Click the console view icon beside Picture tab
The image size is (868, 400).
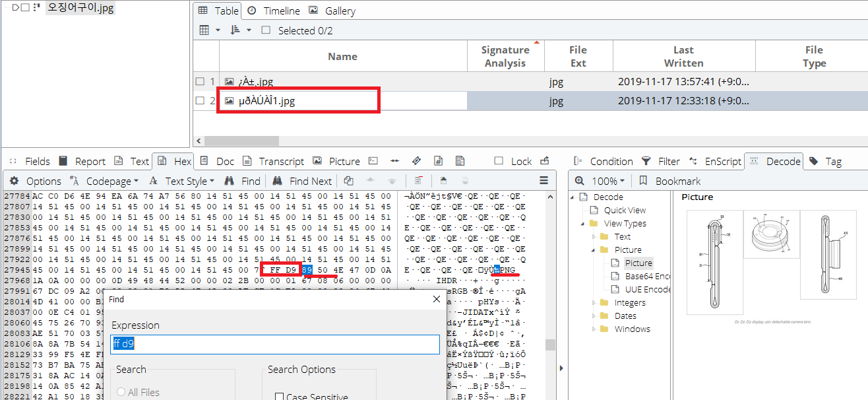click(373, 161)
